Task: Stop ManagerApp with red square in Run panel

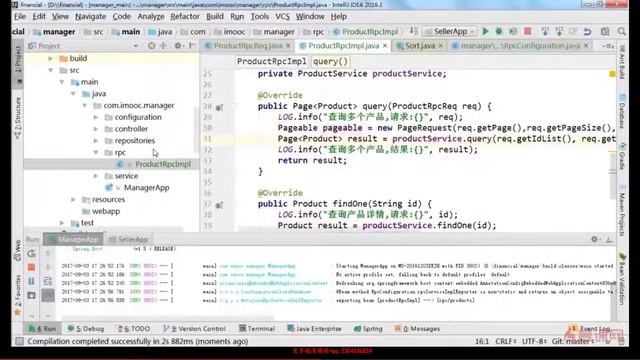Action: (31, 267)
